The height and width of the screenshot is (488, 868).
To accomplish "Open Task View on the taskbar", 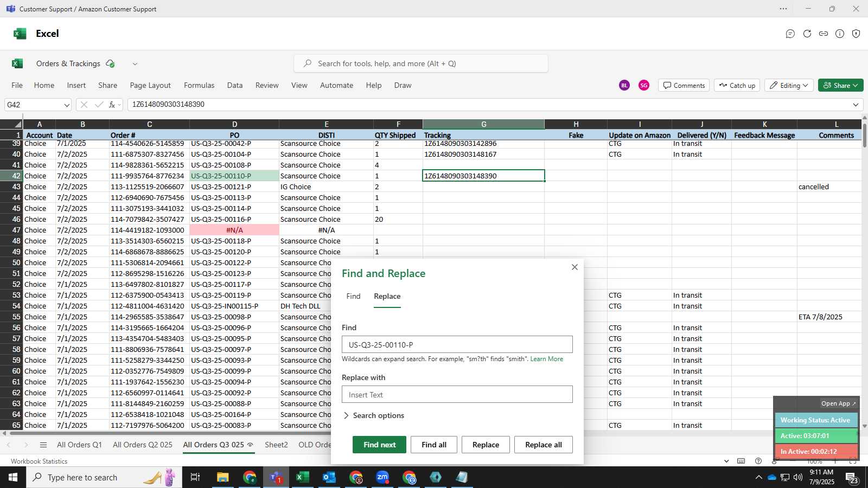I will coord(195,477).
